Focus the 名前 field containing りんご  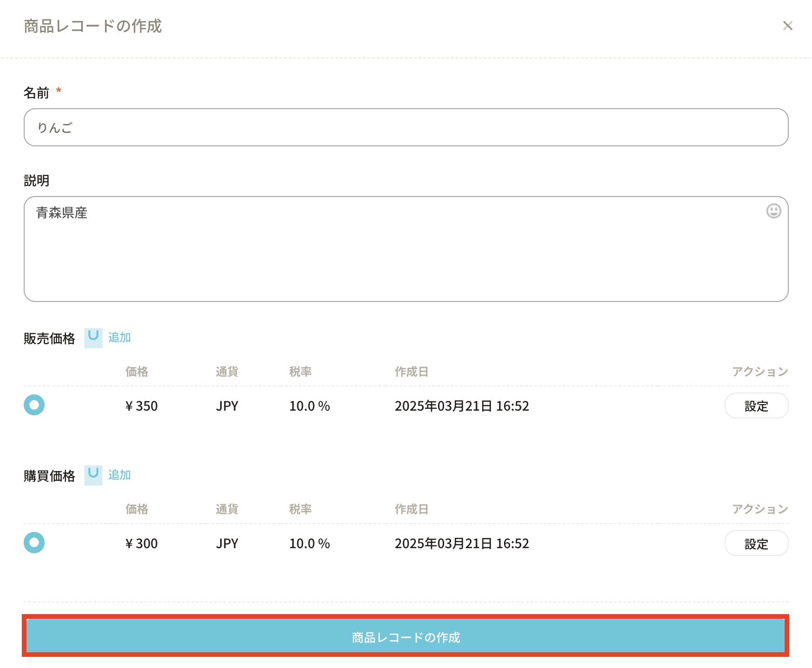point(406,127)
